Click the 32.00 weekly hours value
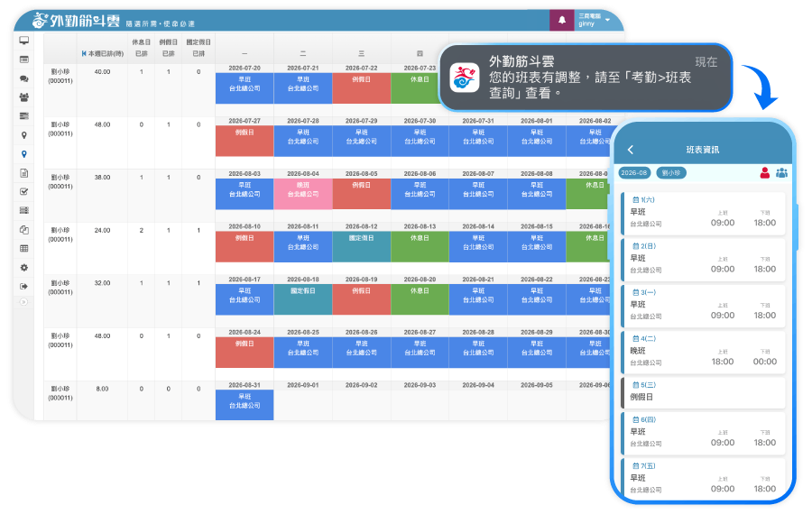The image size is (812, 514). 102,283
